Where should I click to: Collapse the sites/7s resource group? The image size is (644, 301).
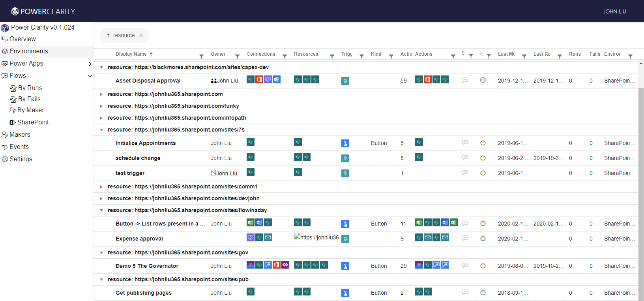[x=101, y=130]
